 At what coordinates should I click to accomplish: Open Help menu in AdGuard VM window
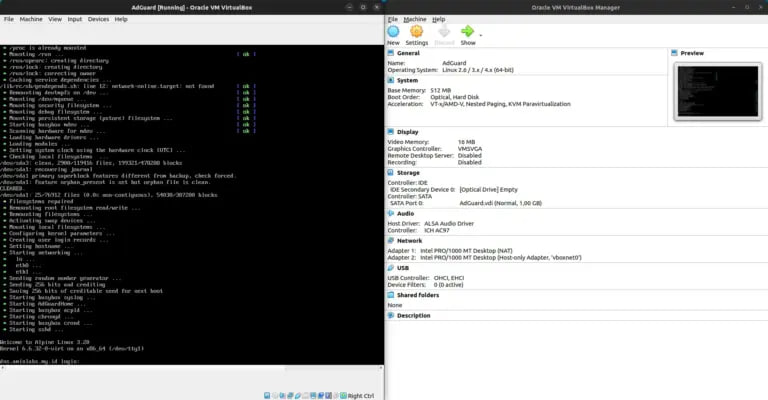121,19
